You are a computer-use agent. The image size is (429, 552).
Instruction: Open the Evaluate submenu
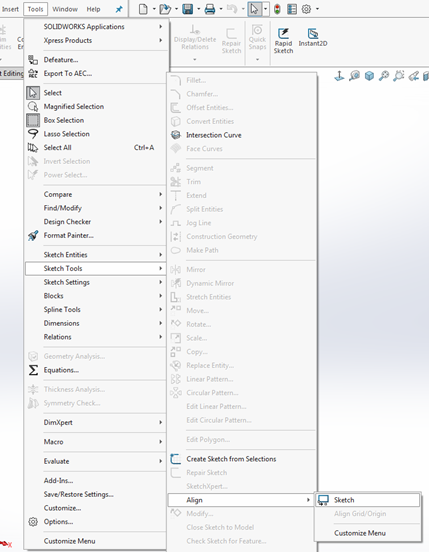pos(95,461)
